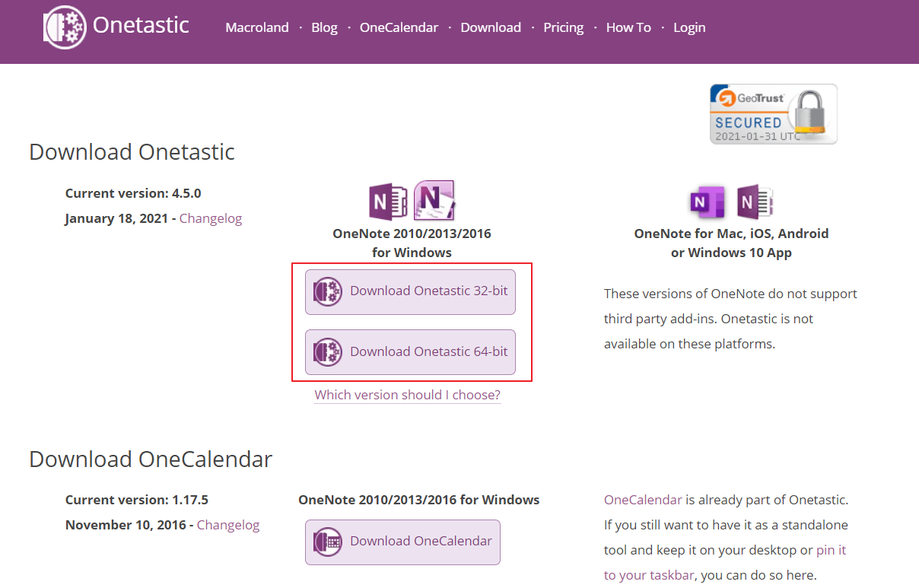The width and height of the screenshot is (919, 588).
Task: Click the Onetastic brand name text
Action: coord(141,25)
